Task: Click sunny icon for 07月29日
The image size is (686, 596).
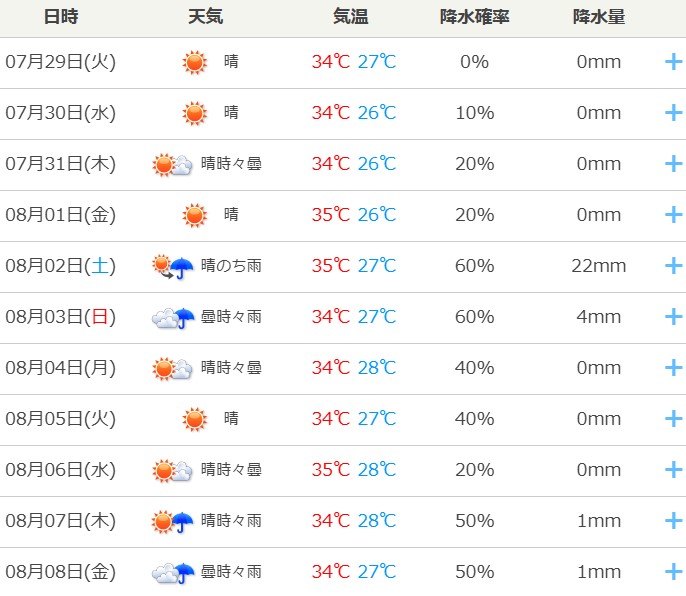Action: (195, 62)
